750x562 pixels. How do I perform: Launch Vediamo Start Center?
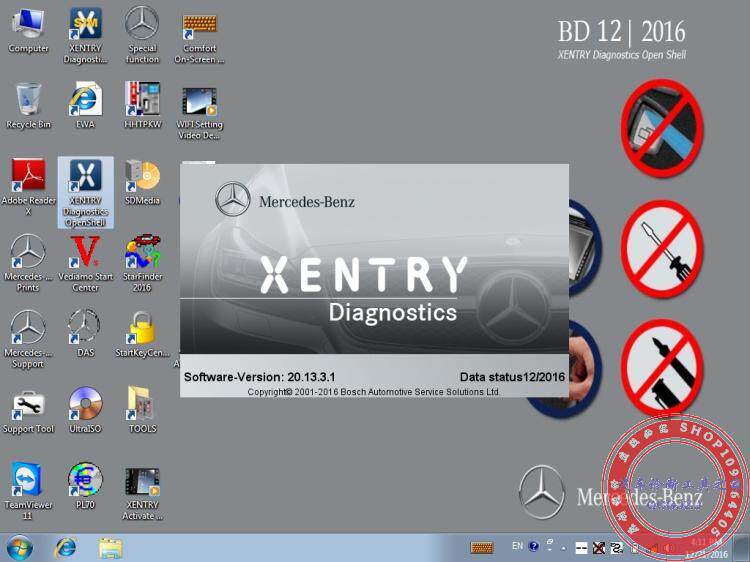tap(85, 264)
